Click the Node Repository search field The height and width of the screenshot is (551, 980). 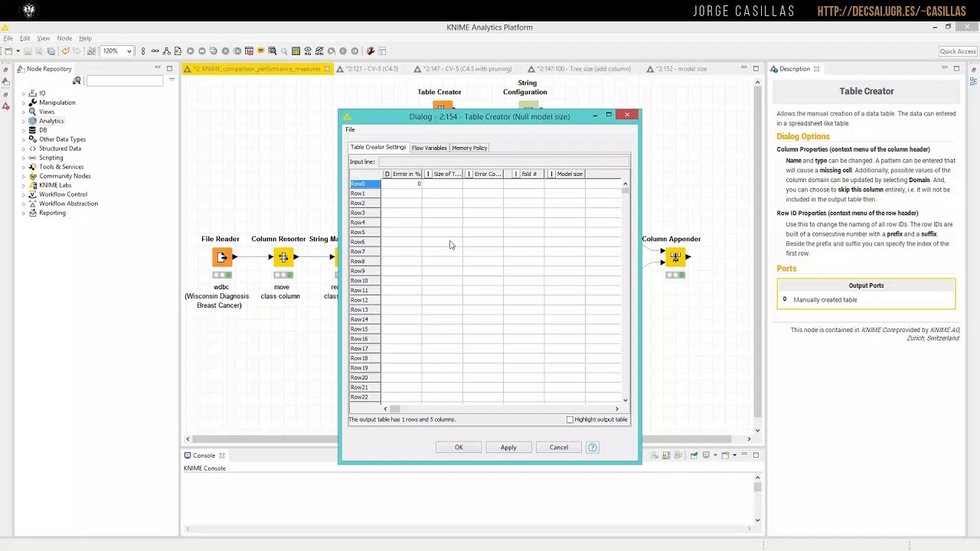point(125,80)
